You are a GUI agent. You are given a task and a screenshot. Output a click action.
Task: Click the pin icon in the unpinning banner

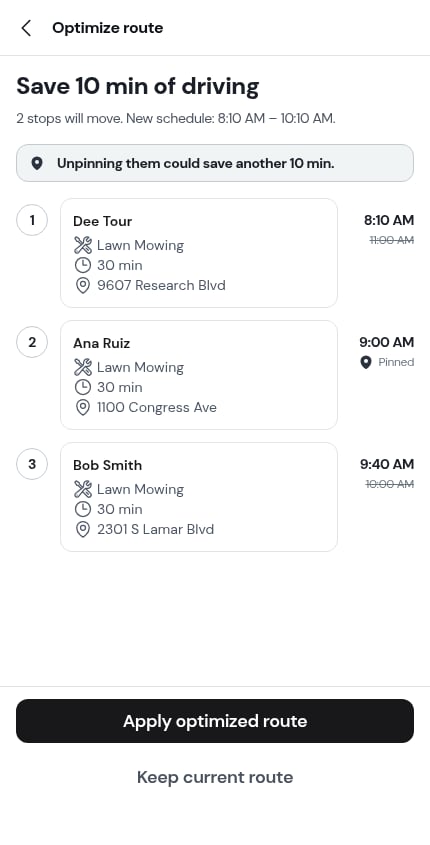(x=37, y=163)
